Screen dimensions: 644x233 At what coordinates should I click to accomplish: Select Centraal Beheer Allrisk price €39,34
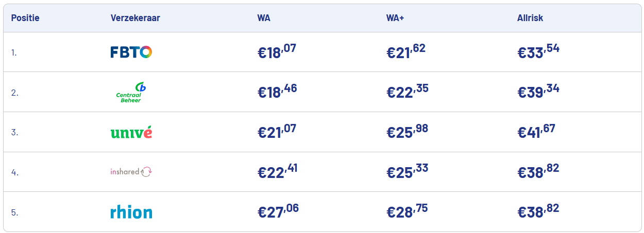[538, 91]
